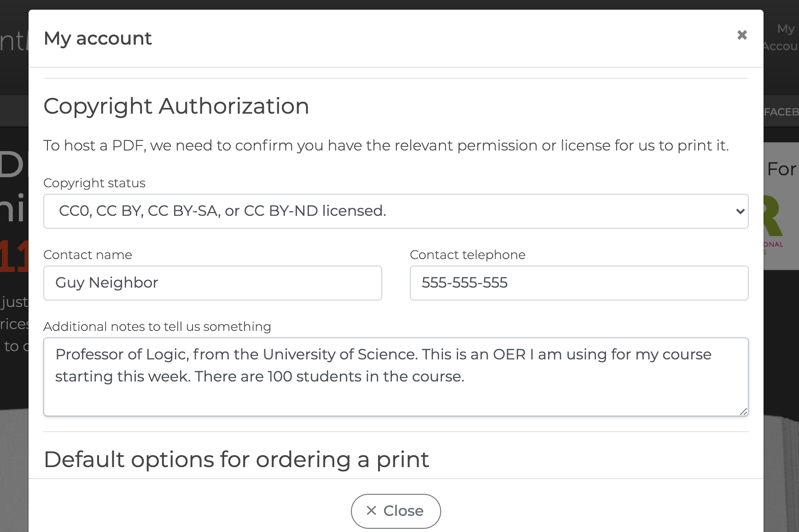Click the Default options for ordering a print heading
The image size is (799, 532).
(236, 459)
